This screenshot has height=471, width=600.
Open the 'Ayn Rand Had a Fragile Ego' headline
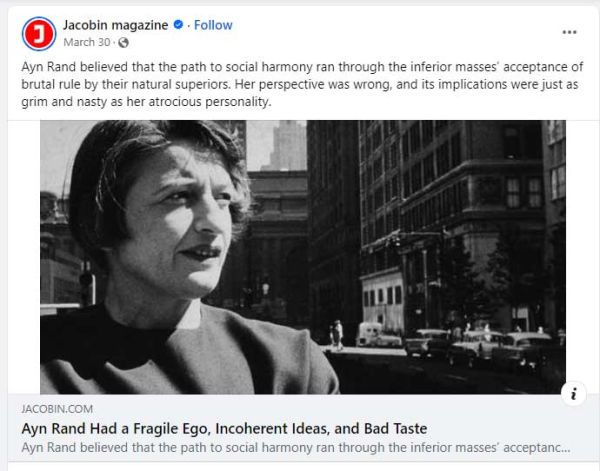pos(224,429)
